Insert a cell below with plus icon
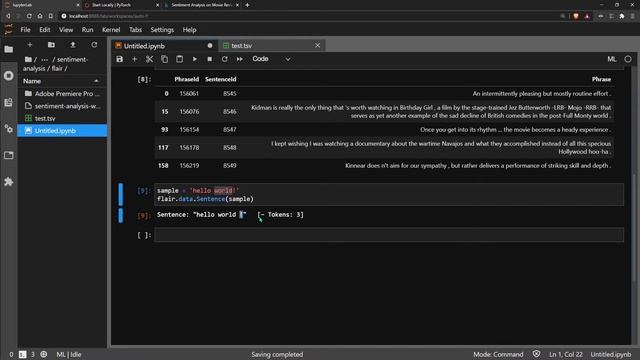640x360 pixels. click(x=134, y=59)
